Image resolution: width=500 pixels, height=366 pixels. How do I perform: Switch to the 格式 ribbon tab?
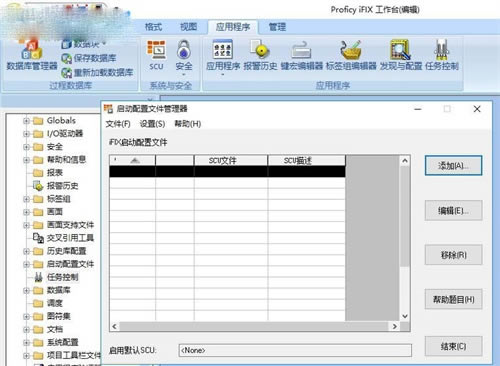[153, 27]
